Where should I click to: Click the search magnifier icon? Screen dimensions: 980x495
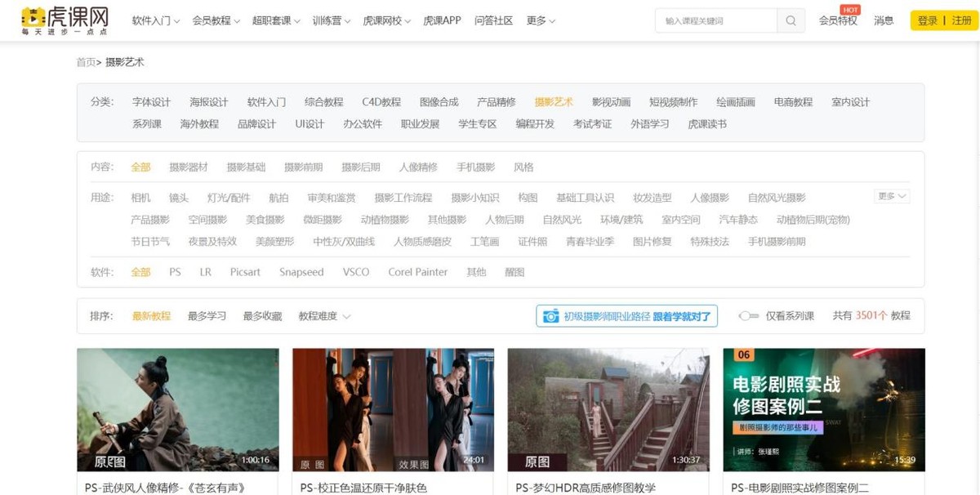pyautogui.click(x=789, y=20)
